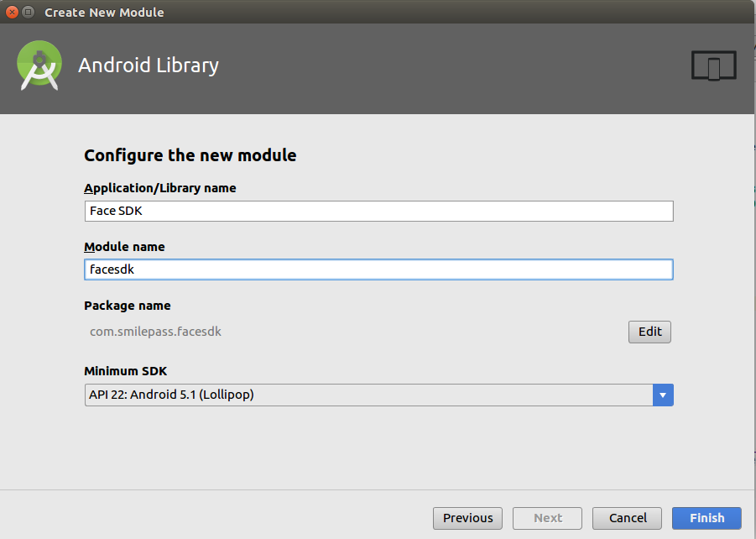Viewport: 756px width, 539px height.
Task: Click the Android Library header title
Action: click(149, 65)
